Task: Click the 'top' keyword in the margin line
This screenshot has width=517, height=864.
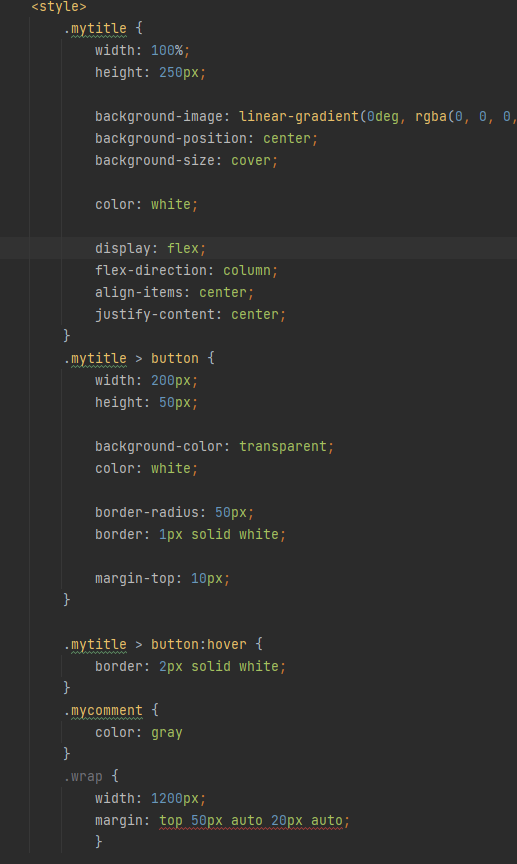Action: click(171, 821)
